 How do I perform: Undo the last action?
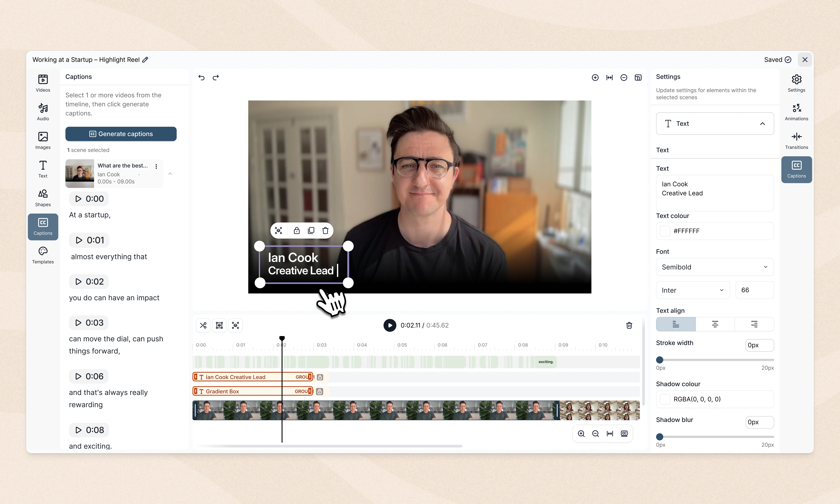201,78
